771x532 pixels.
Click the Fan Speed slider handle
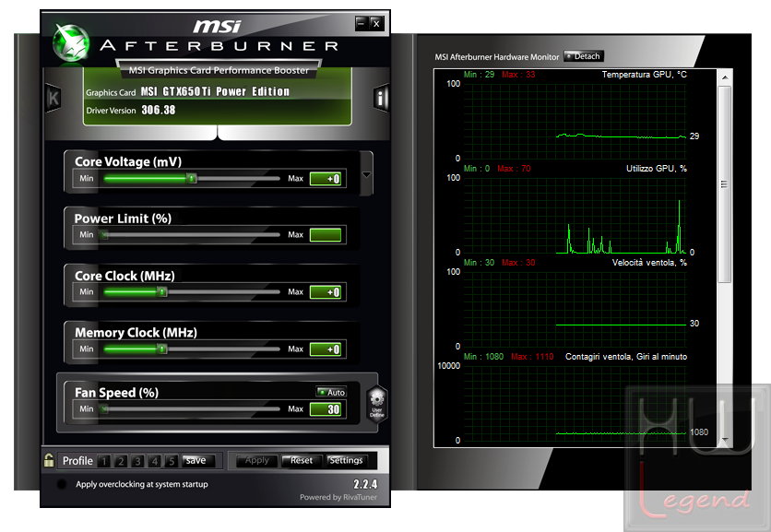pos(103,409)
